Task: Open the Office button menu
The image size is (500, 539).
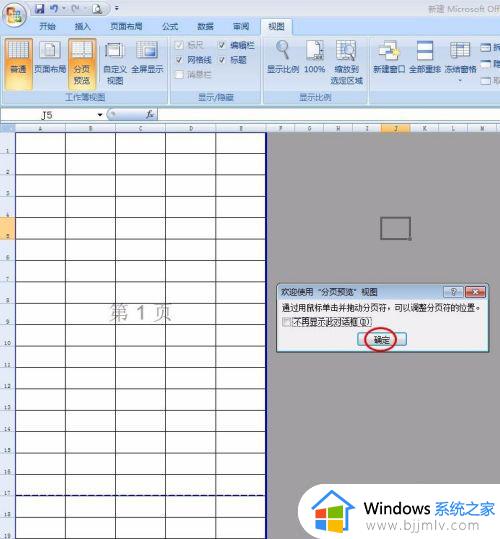Action: [x=14, y=15]
